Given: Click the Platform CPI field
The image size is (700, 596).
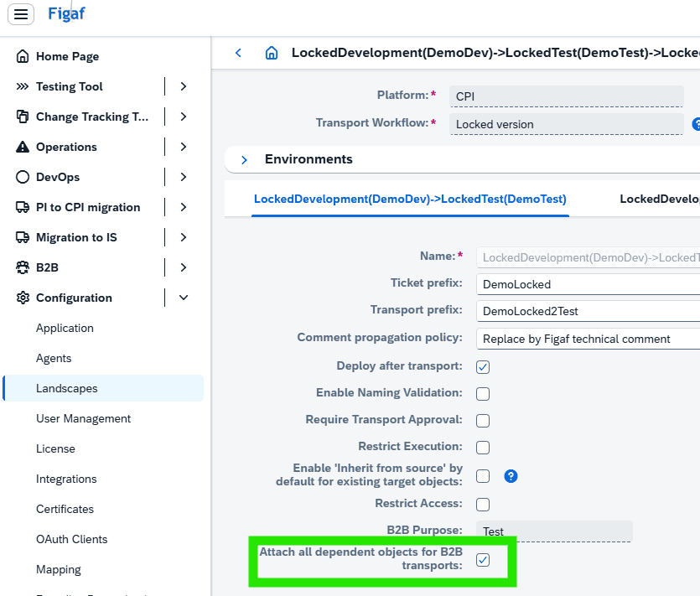Looking at the screenshot, I should [567, 96].
